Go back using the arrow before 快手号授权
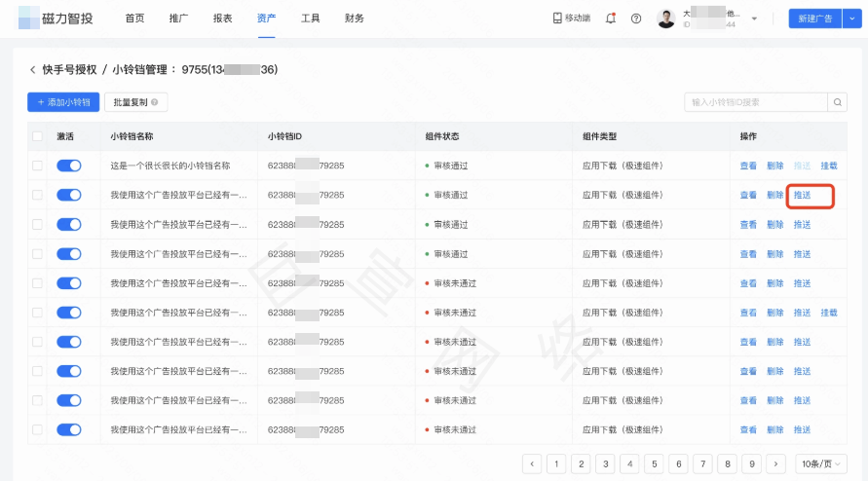Viewport: 868px width, 481px height. (32, 70)
